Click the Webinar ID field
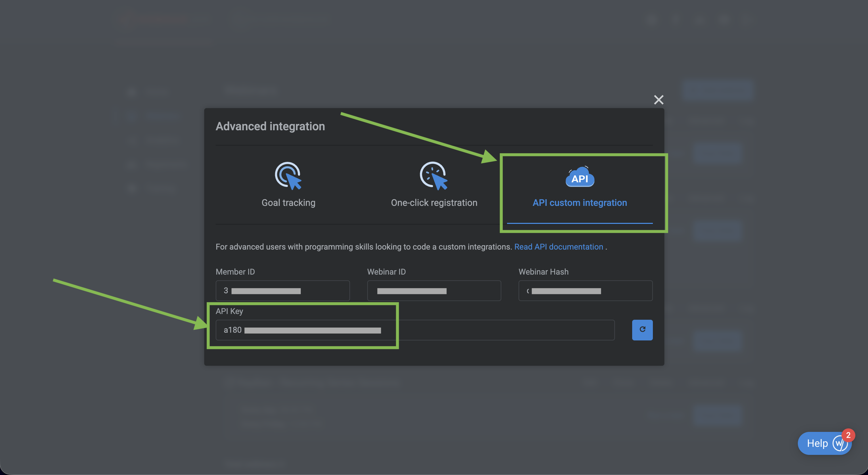Image resolution: width=868 pixels, height=475 pixels. [x=434, y=290]
